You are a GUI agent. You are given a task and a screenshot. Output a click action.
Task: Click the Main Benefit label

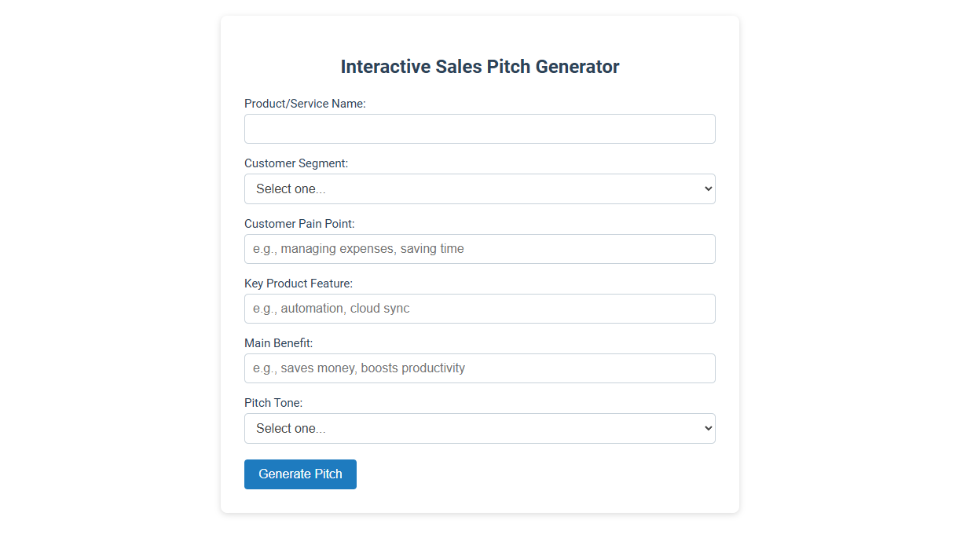point(278,342)
